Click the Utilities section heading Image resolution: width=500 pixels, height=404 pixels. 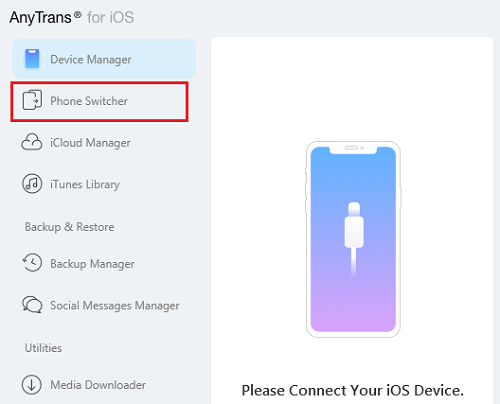click(43, 348)
